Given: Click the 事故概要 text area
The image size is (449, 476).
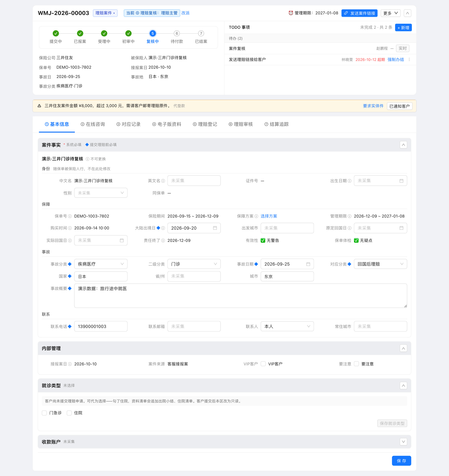Looking at the screenshot, I should pyautogui.click(x=241, y=295).
